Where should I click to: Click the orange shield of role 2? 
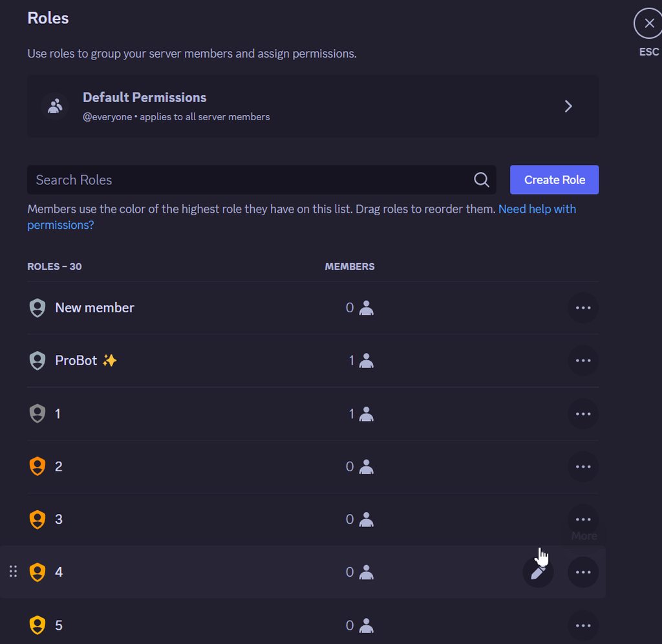tap(37, 466)
